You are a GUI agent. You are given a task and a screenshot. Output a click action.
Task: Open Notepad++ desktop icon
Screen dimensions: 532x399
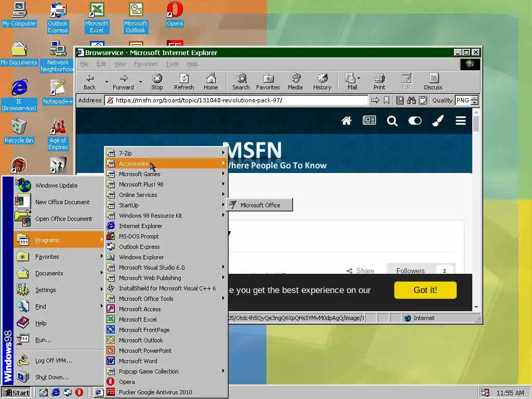click(58, 91)
